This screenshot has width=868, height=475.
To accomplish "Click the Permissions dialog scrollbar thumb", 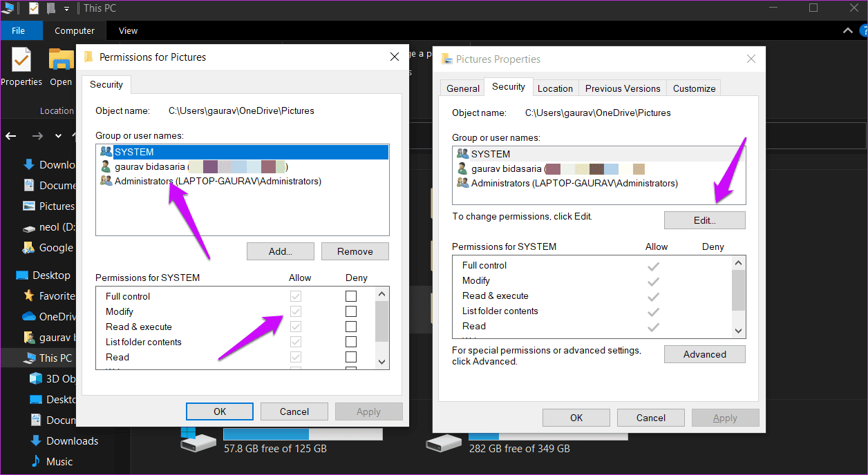I will click(382, 320).
